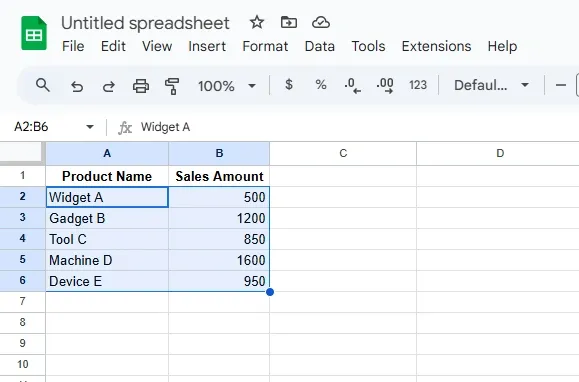Screen dimensions: 579x382
Task: Check the cloud document status icon
Action: point(321,23)
